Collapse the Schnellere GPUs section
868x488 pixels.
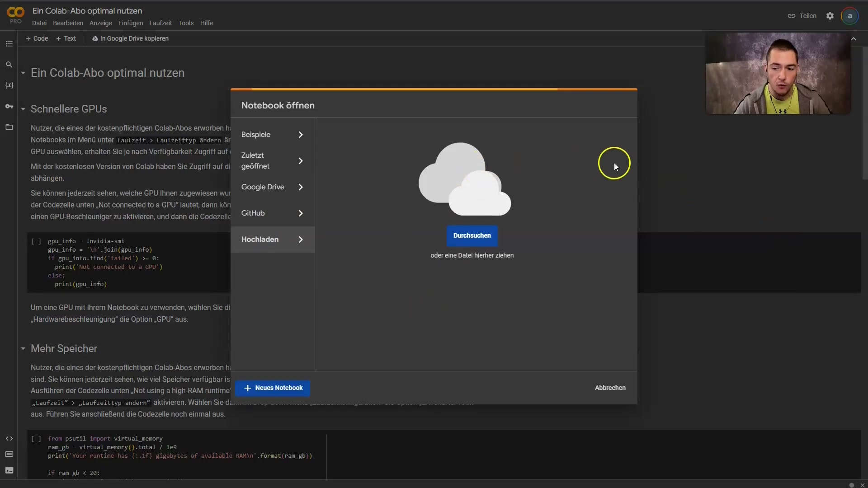(x=23, y=109)
